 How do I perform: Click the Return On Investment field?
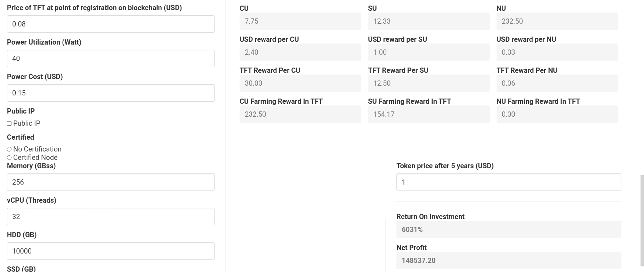click(x=508, y=229)
